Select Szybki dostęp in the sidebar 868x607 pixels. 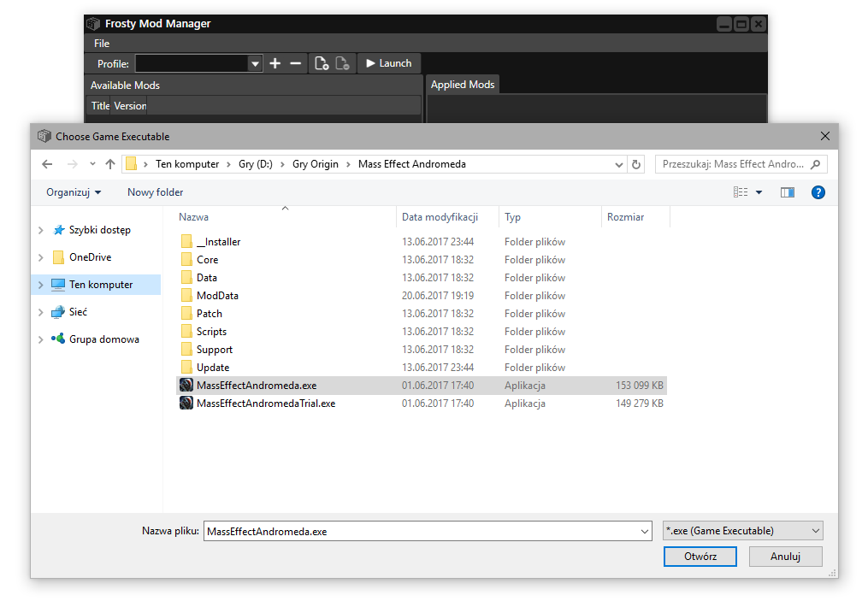[x=100, y=230]
